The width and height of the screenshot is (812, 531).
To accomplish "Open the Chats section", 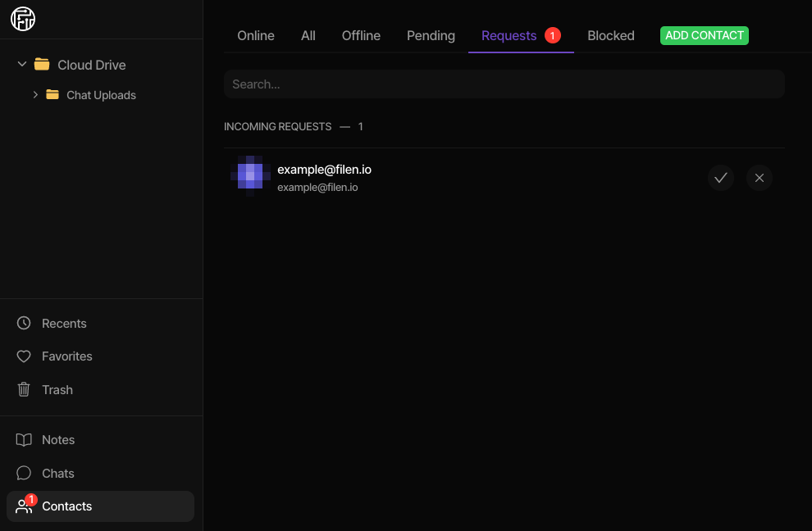I will [58, 473].
